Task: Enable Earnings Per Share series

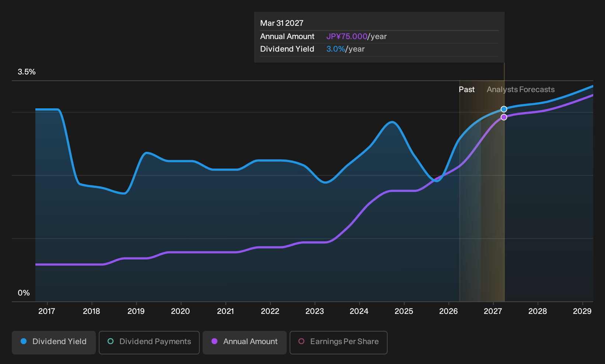Action: tap(339, 343)
